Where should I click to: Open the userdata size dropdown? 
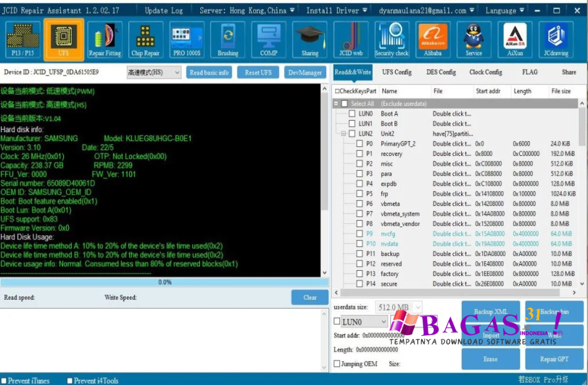click(x=398, y=308)
